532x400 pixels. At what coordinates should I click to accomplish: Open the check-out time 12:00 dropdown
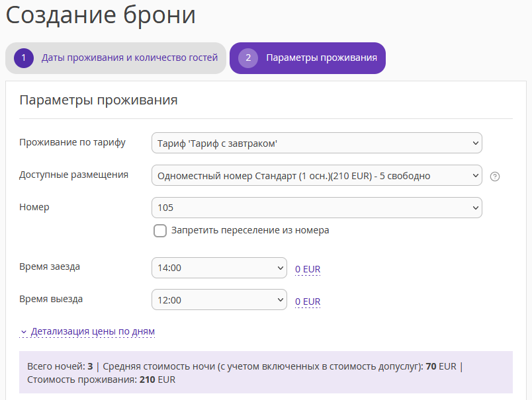point(219,300)
